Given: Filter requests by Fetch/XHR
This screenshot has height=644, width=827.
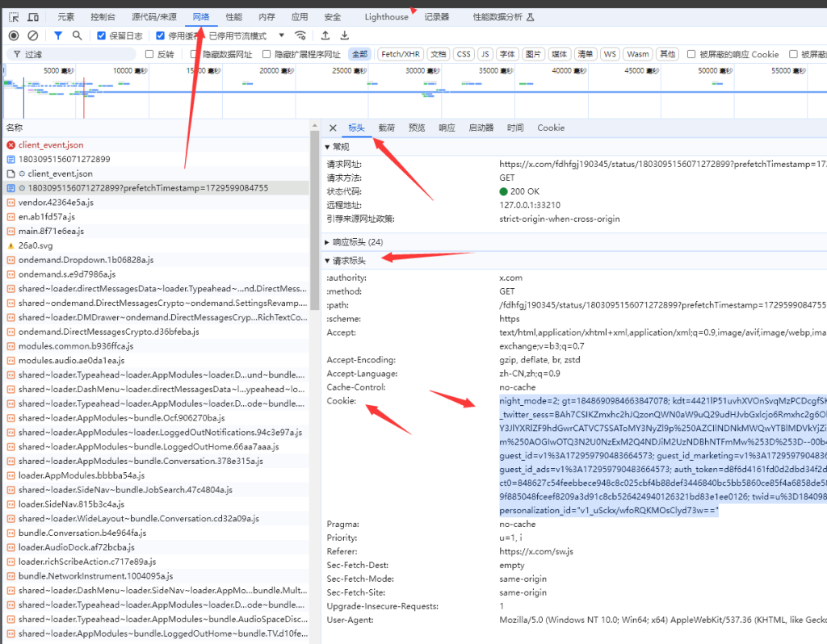Looking at the screenshot, I should [x=401, y=54].
